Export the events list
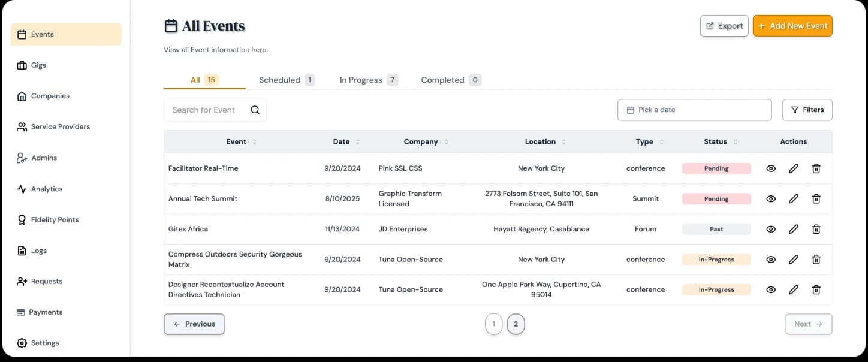 tap(724, 25)
